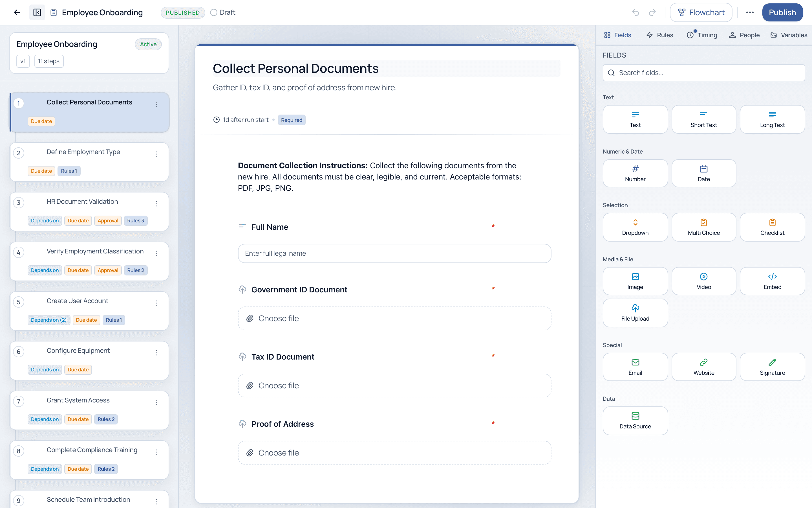Open options for Define Employment Type step

(156, 154)
